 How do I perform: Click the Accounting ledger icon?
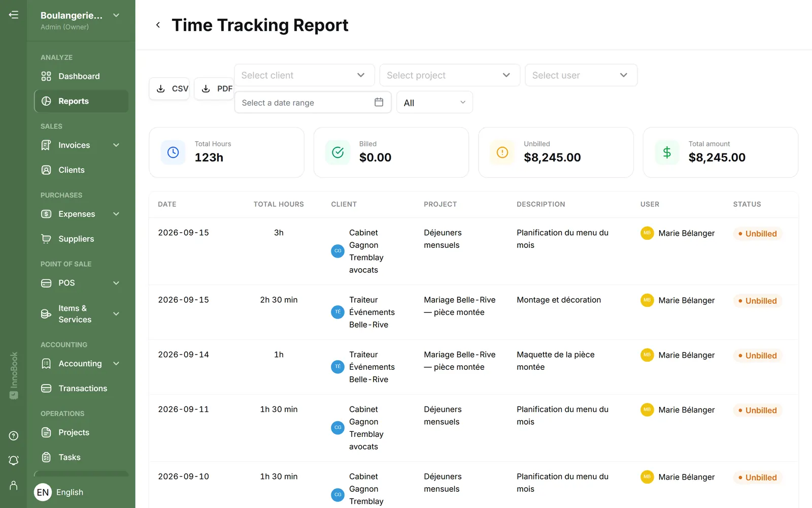(x=46, y=364)
